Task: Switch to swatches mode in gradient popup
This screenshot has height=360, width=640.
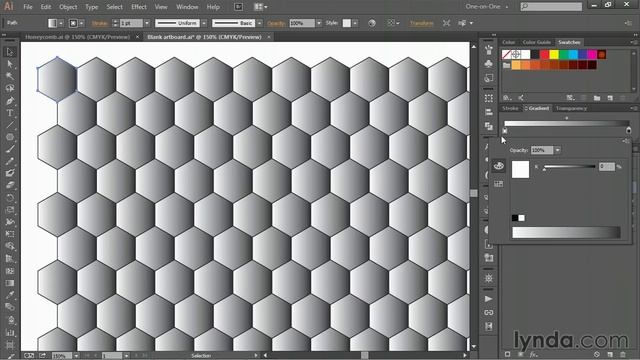Action: [x=498, y=184]
